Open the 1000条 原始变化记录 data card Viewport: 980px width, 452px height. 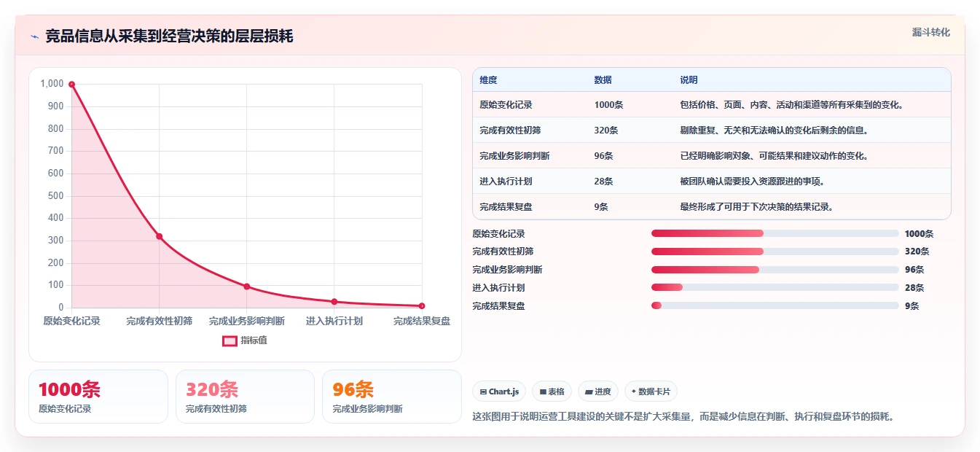[x=98, y=397]
